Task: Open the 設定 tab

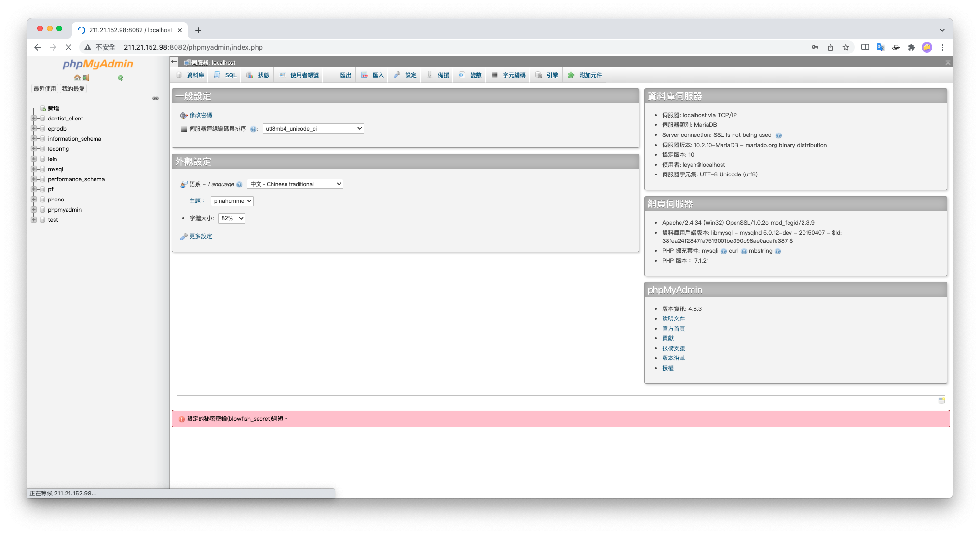Action: tap(405, 75)
